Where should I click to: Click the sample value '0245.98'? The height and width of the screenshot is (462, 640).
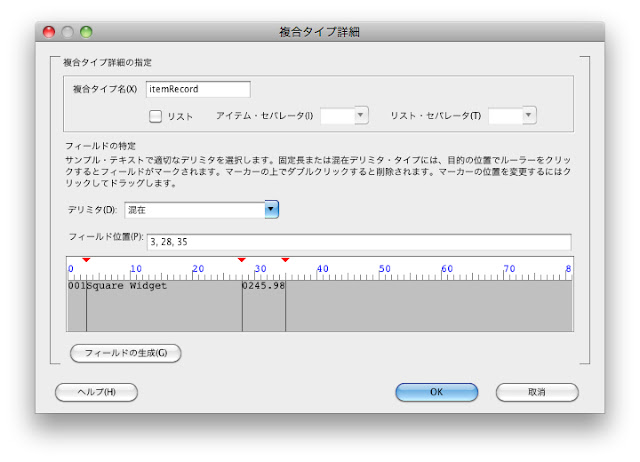[263, 286]
